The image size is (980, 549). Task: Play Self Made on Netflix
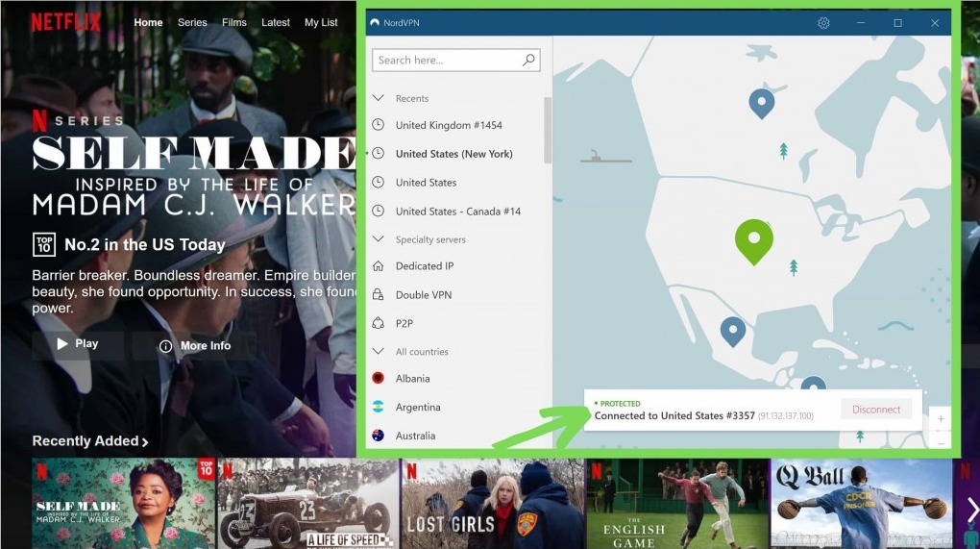pyautogui.click(x=78, y=344)
